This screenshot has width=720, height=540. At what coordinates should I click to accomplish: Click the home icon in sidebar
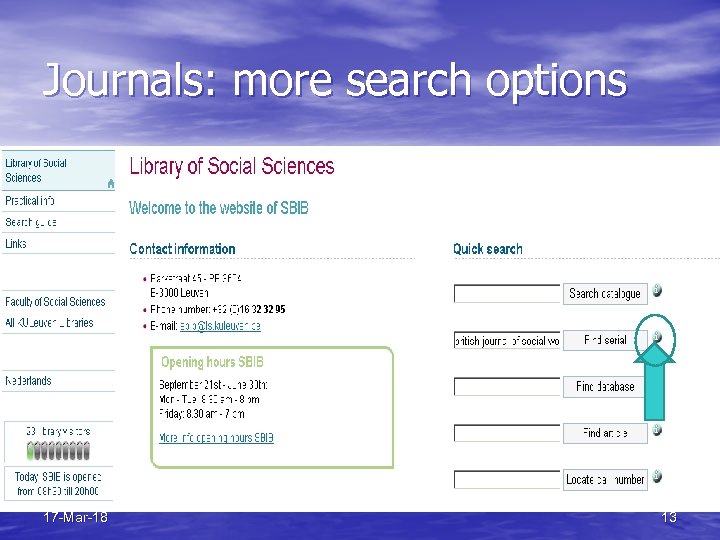point(111,184)
